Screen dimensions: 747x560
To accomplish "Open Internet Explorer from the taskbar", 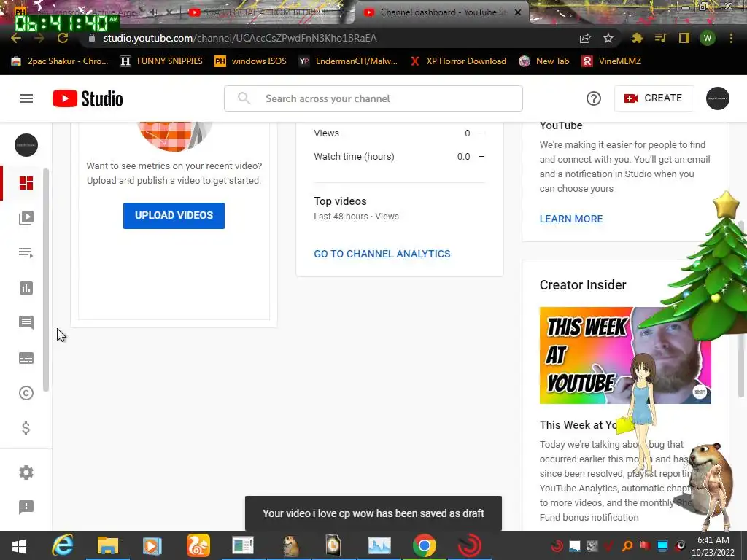I will pyautogui.click(x=63, y=545).
